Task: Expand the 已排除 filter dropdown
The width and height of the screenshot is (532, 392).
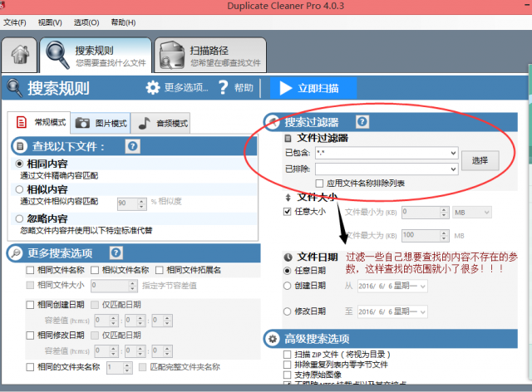Action: [453, 169]
